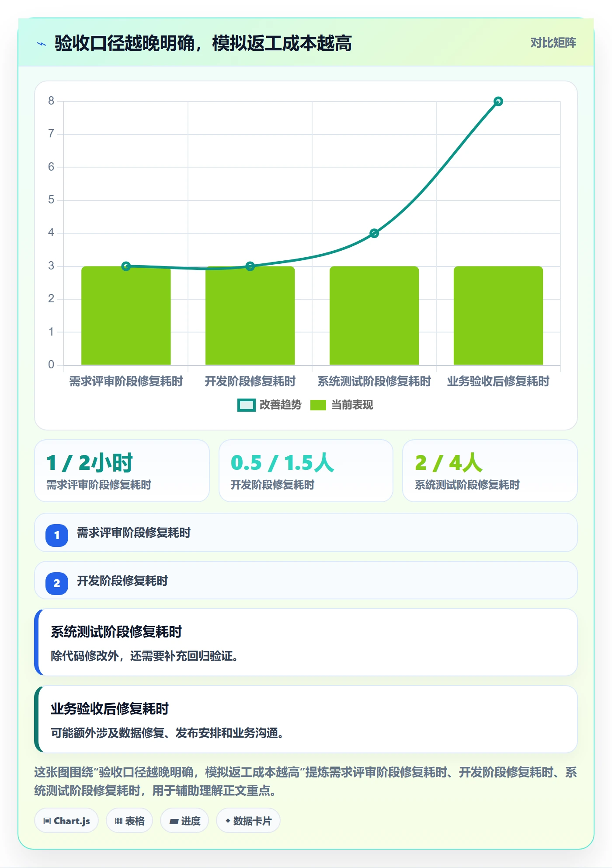Image resolution: width=612 pixels, height=868 pixels.
Task: Open the 0.5 / 1.5人 data card
Action: 306,471
